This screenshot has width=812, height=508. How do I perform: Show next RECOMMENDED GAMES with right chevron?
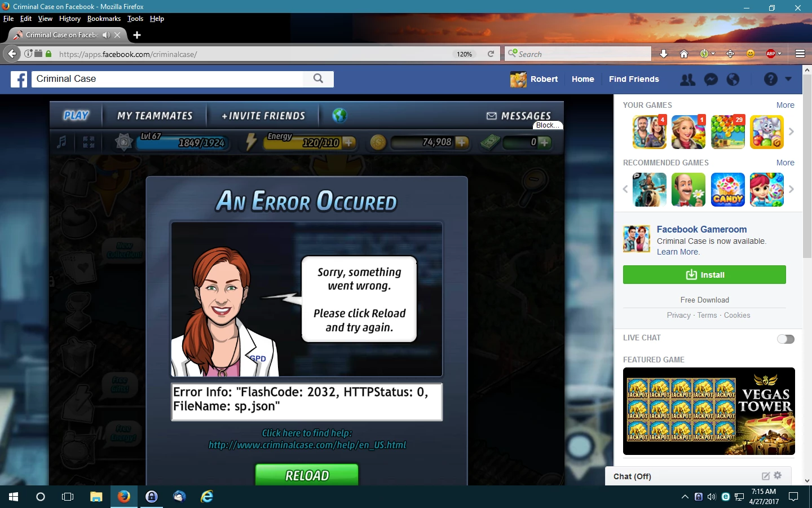pyautogui.click(x=791, y=189)
